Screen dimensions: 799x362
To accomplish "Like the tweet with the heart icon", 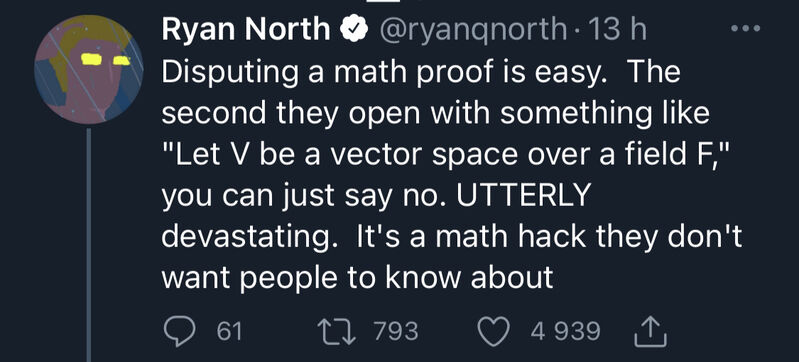I will tap(495, 331).
